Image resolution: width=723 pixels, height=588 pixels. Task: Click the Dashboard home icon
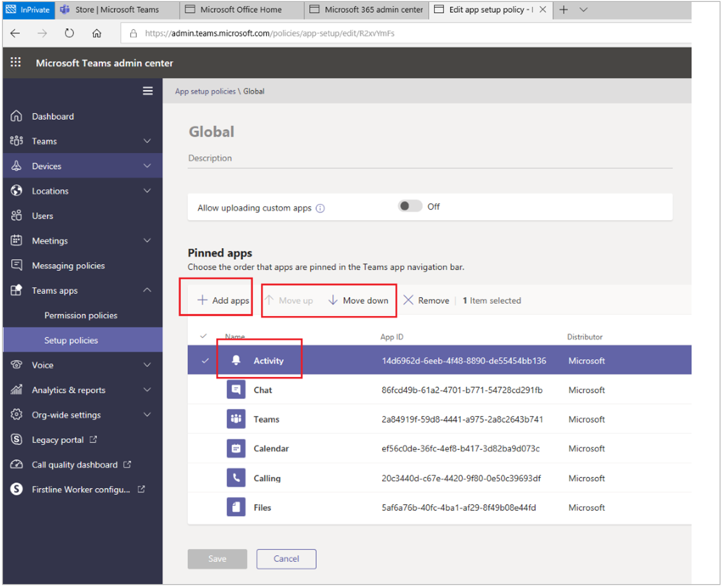(17, 116)
